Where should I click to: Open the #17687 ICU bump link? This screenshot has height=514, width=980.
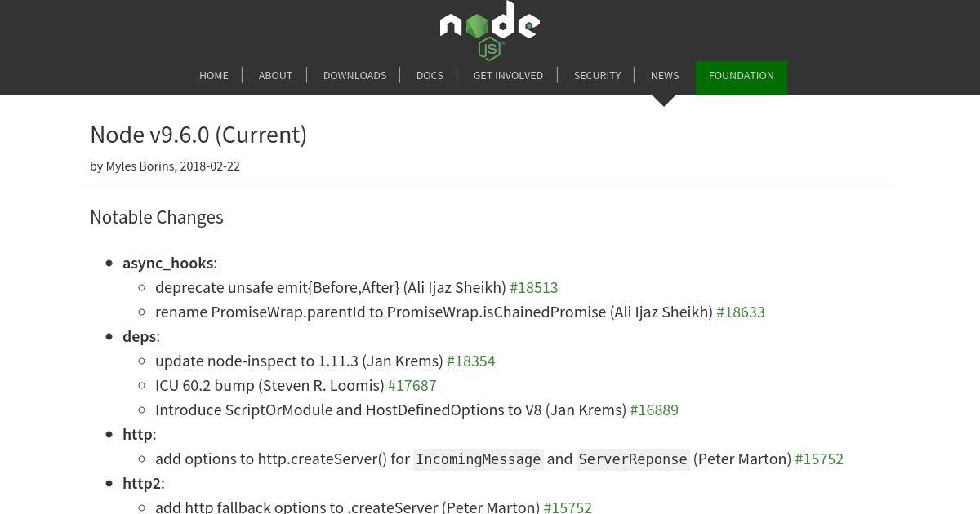[x=412, y=385]
